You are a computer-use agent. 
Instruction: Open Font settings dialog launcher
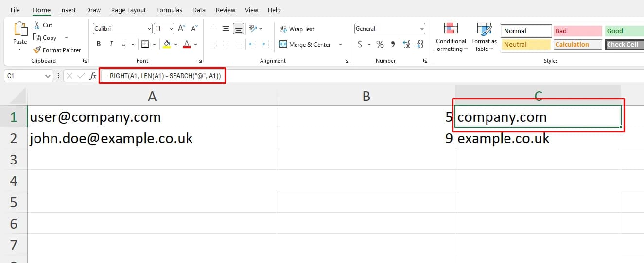click(x=200, y=61)
